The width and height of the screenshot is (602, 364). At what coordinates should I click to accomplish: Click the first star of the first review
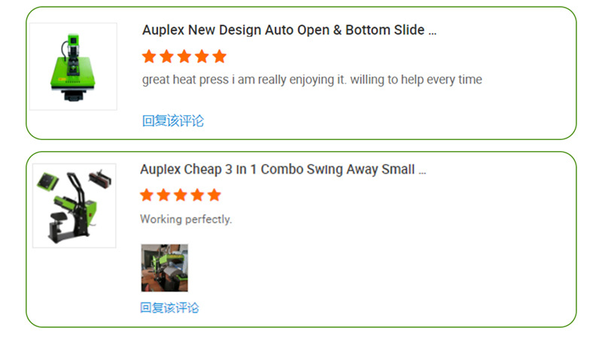(149, 56)
